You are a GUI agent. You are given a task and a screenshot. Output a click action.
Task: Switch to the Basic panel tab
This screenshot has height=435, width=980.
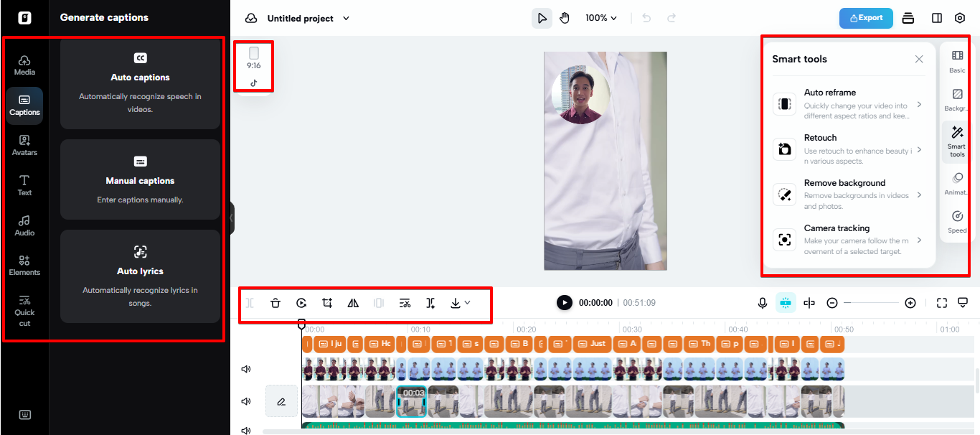pos(956,60)
